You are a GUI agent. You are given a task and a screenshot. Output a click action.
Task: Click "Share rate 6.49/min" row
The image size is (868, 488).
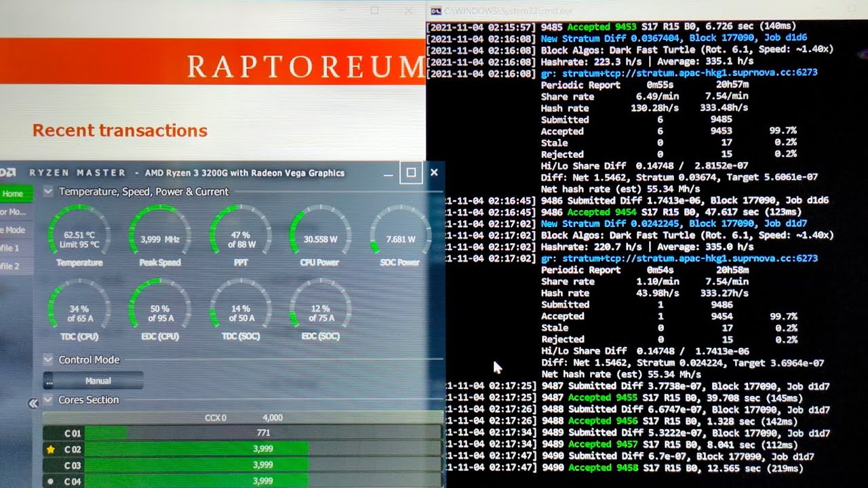645,96
